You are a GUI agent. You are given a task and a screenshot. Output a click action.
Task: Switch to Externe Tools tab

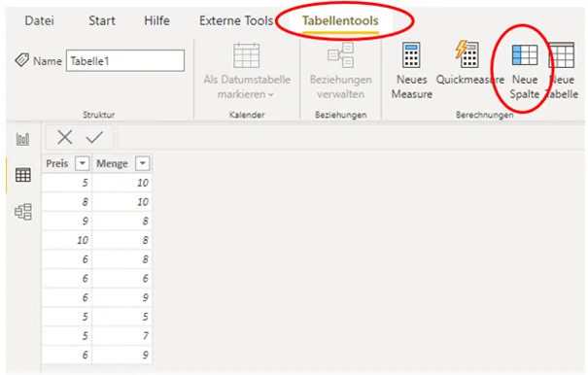236,20
